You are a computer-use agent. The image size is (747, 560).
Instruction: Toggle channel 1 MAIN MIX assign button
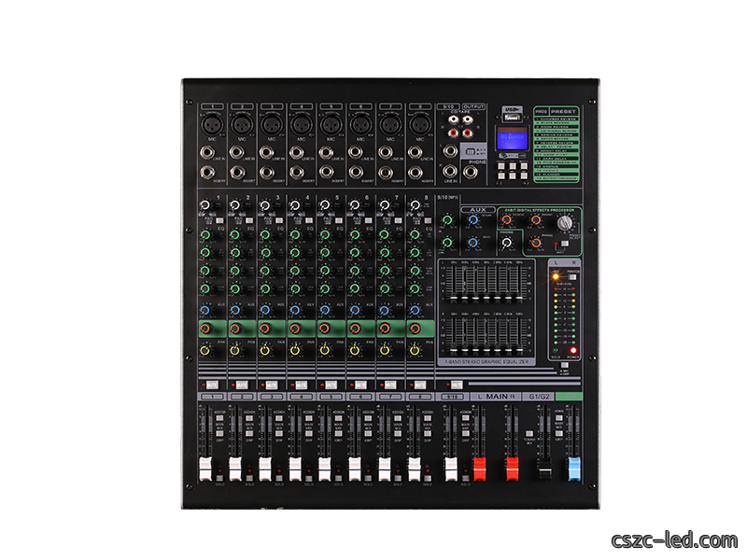coord(219,418)
